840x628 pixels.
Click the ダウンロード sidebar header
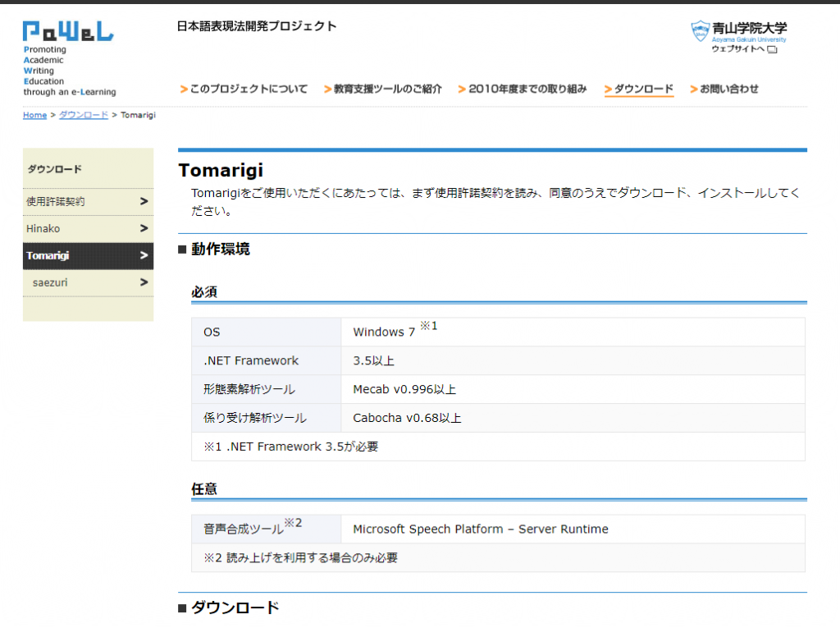55,169
